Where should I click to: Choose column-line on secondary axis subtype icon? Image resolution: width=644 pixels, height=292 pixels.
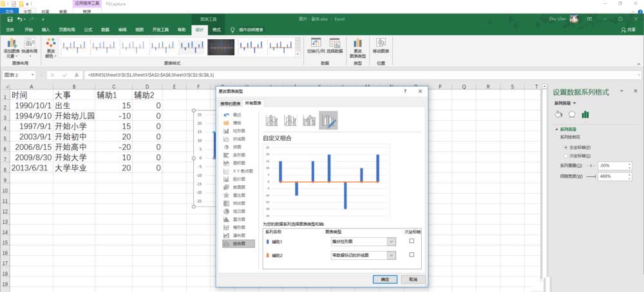click(290, 120)
